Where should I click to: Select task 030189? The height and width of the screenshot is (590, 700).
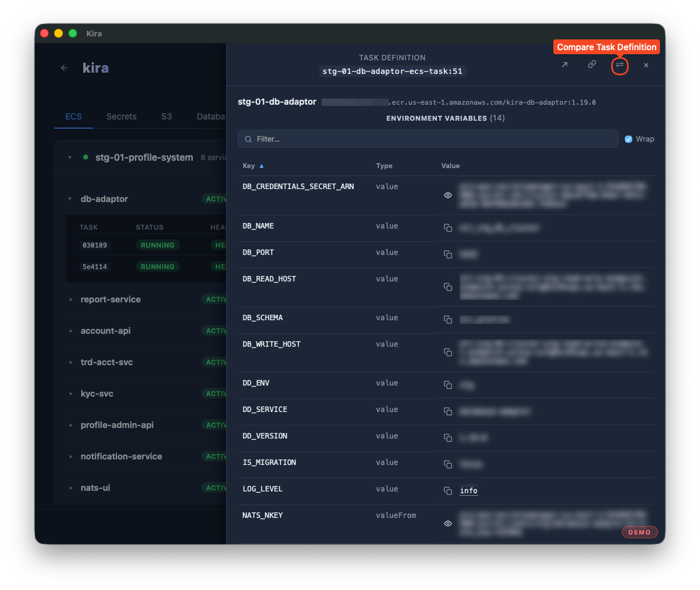(x=95, y=246)
